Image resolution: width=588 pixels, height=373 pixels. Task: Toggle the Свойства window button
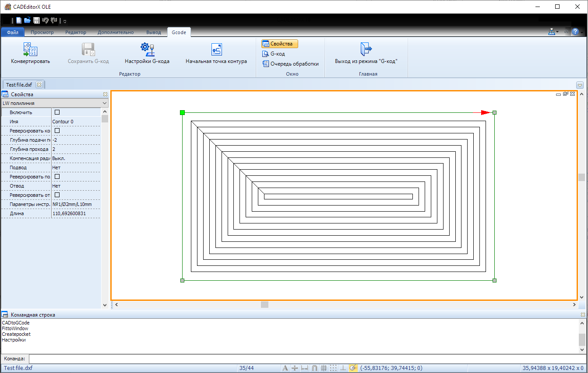point(280,44)
